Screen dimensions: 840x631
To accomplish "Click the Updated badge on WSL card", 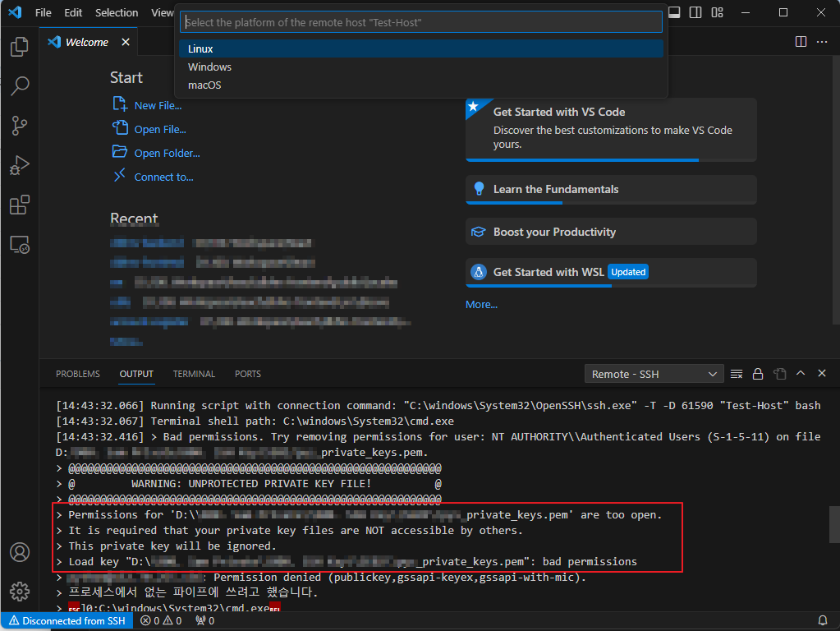I will coord(628,272).
